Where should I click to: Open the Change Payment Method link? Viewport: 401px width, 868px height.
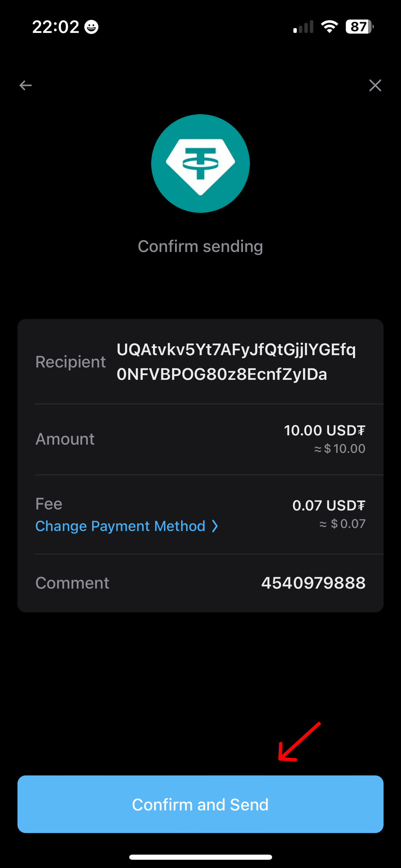(120, 526)
